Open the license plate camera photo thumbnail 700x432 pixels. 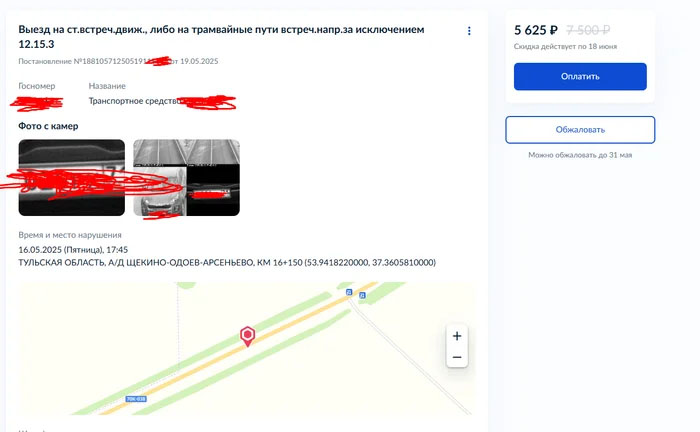(x=71, y=178)
